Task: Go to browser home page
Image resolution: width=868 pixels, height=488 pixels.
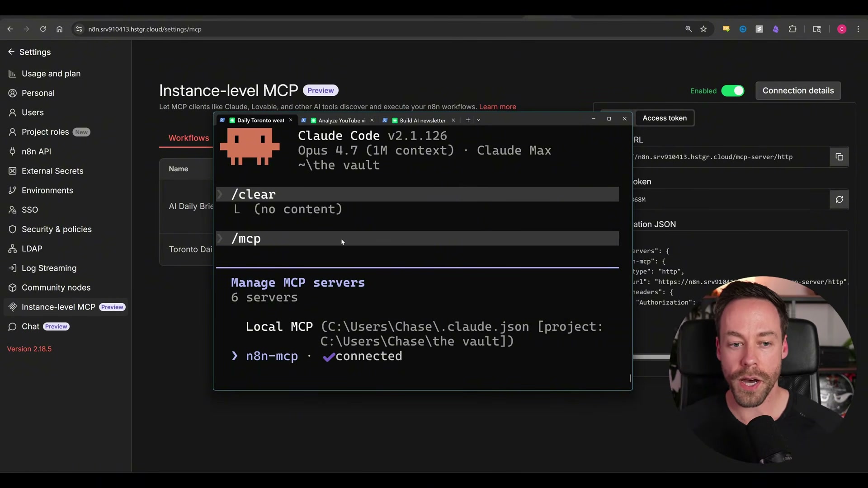Action: click(x=59, y=29)
